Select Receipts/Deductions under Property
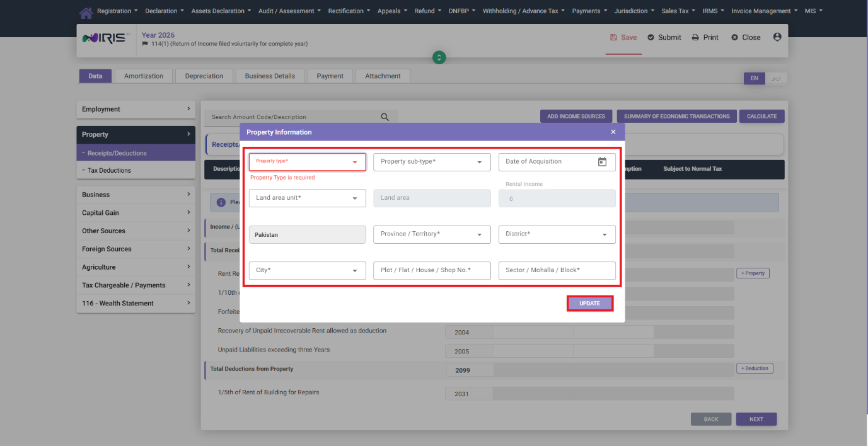Screen dimensions: 868x446 tap(136, 153)
